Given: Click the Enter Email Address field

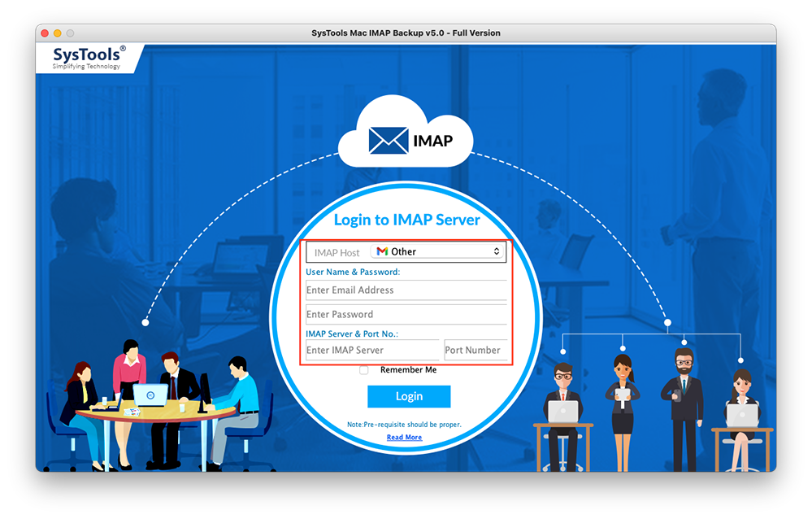Looking at the screenshot, I should 406,290.
